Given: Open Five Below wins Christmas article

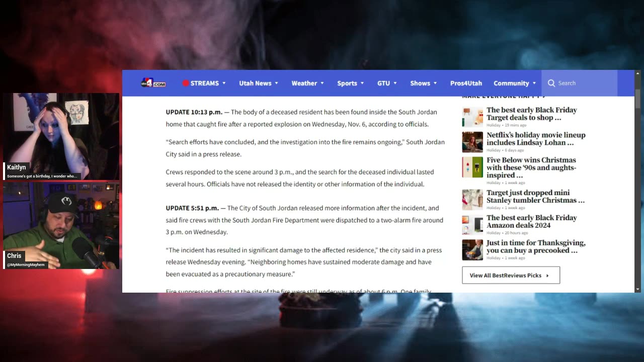Looking at the screenshot, I should coord(531,167).
